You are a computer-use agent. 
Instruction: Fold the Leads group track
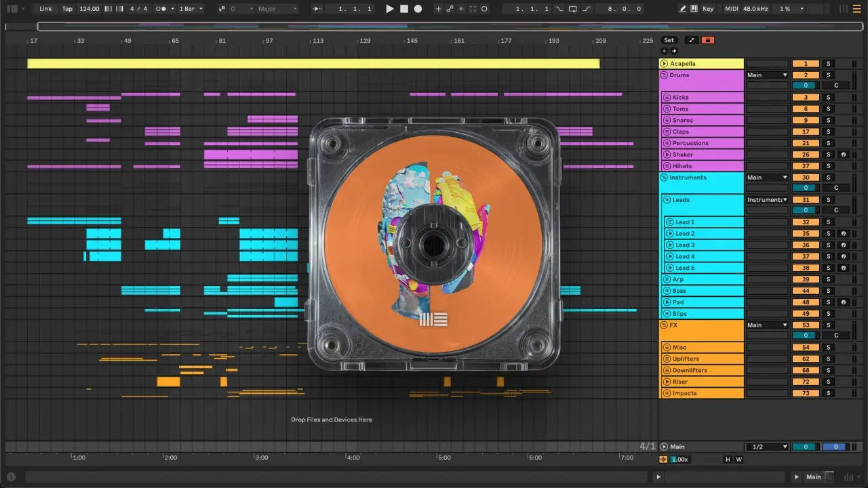point(667,200)
